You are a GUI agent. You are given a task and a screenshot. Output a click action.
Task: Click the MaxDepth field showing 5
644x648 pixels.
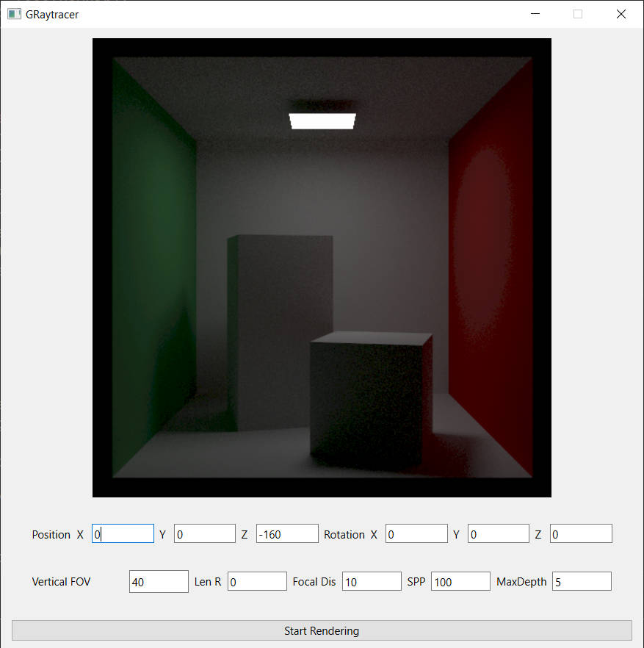pyautogui.click(x=582, y=582)
